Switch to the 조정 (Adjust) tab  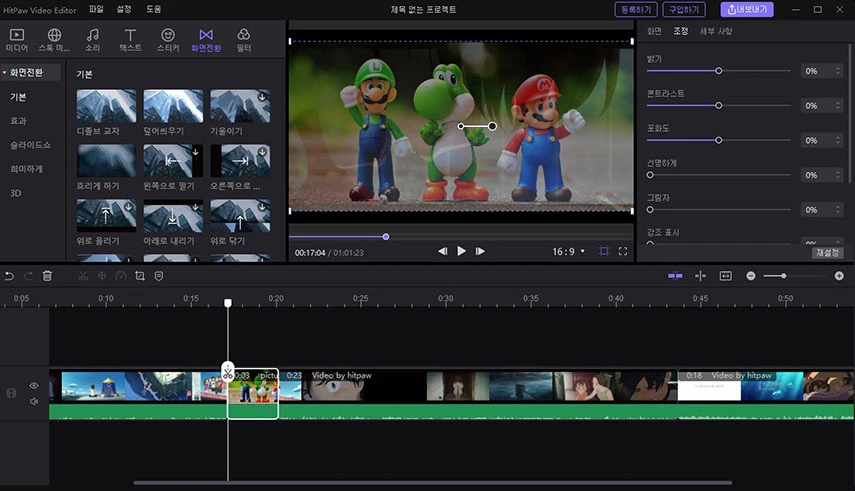coord(681,31)
